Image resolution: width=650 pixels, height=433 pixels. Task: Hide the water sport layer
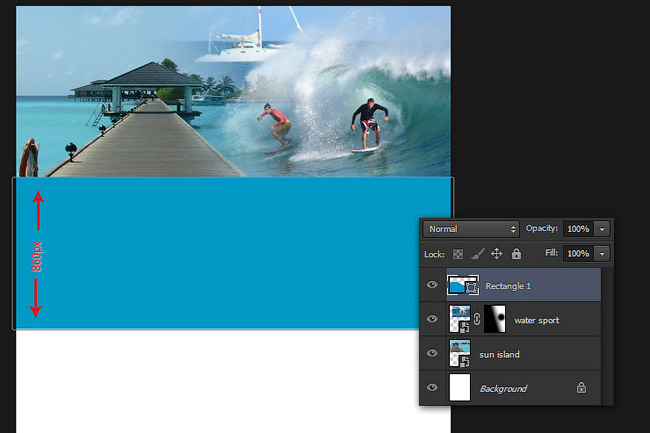point(432,319)
